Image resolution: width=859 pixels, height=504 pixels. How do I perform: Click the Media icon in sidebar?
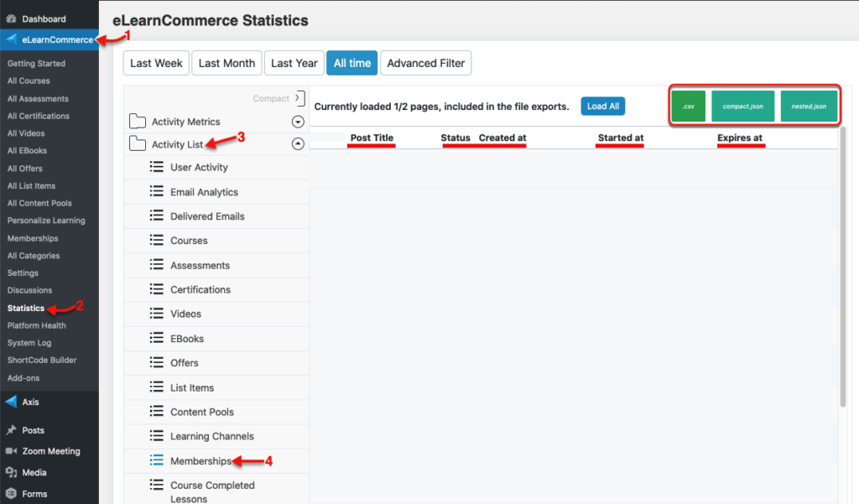pos(11,472)
